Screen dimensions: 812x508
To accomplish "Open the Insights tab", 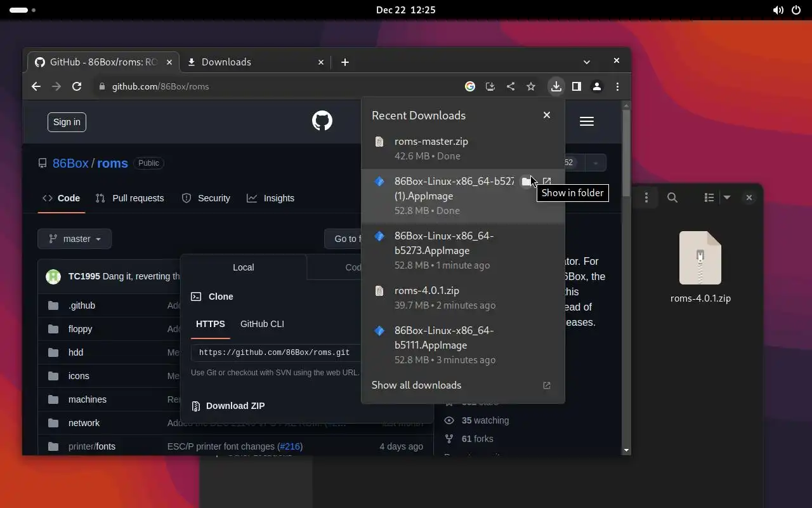I will pos(270,198).
